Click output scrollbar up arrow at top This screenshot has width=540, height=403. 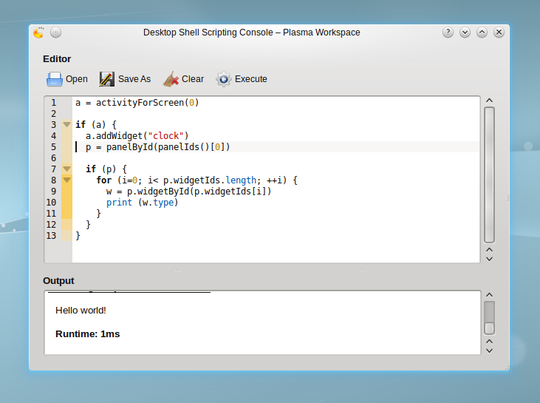489,295
